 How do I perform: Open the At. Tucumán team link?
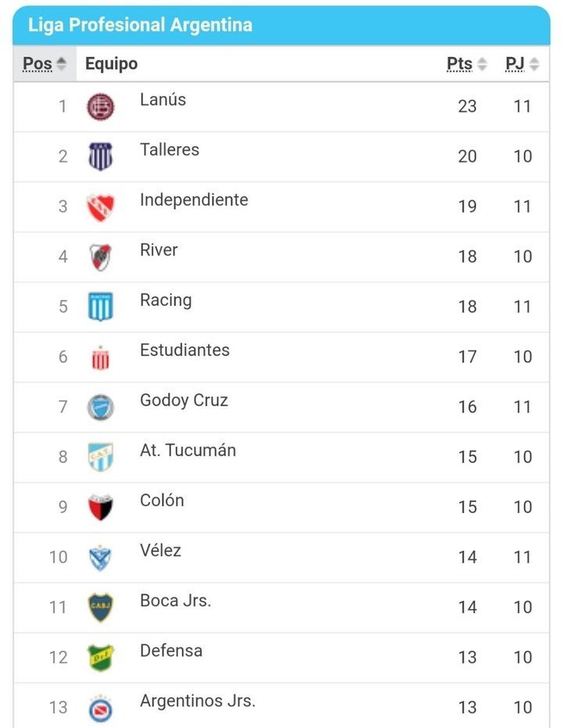188,450
